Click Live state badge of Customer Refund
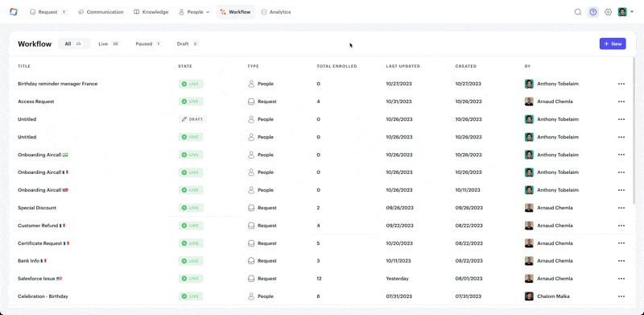Screen dimensions: 644x315 pos(191,226)
